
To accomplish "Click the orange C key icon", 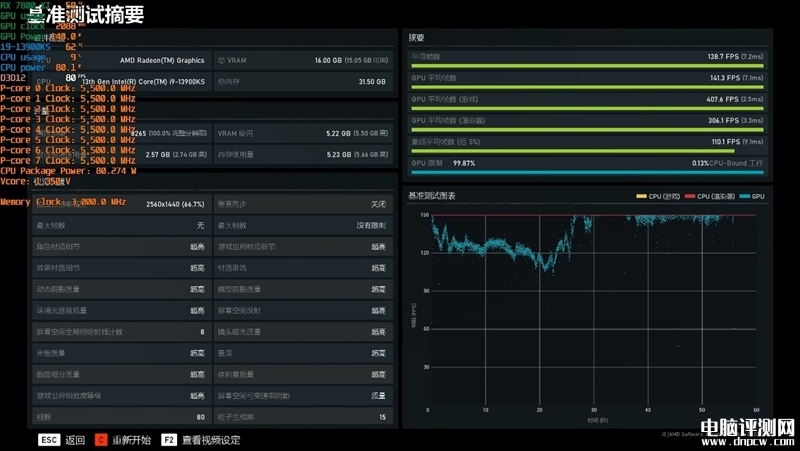I will click(x=101, y=440).
